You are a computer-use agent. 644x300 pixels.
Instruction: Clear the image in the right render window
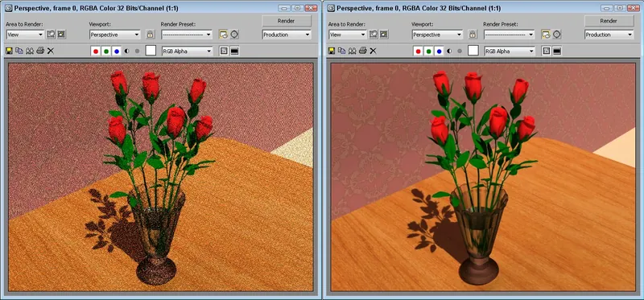pos(373,51)
